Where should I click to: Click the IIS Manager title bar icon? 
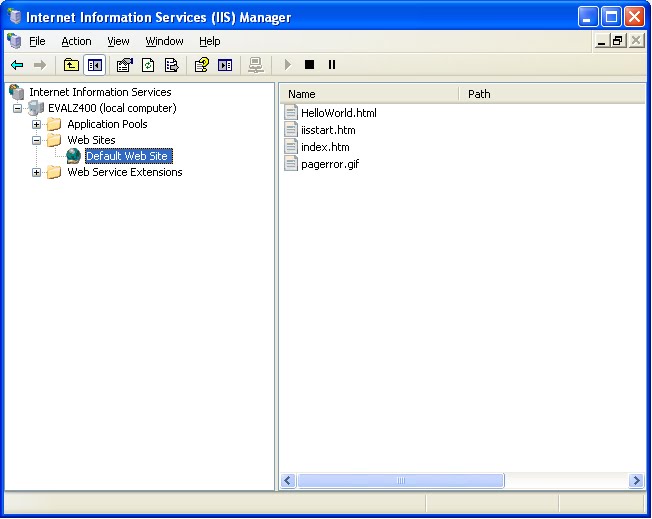pos(15,16)
